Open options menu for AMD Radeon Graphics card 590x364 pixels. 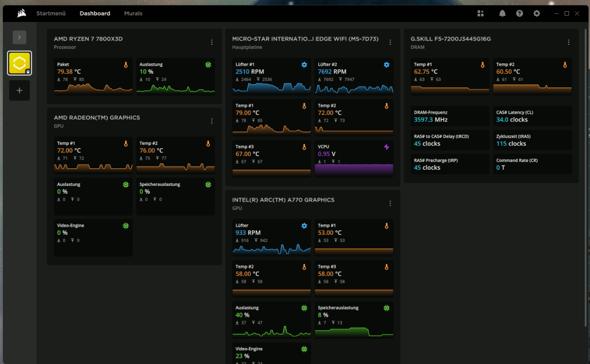[211, 121]
